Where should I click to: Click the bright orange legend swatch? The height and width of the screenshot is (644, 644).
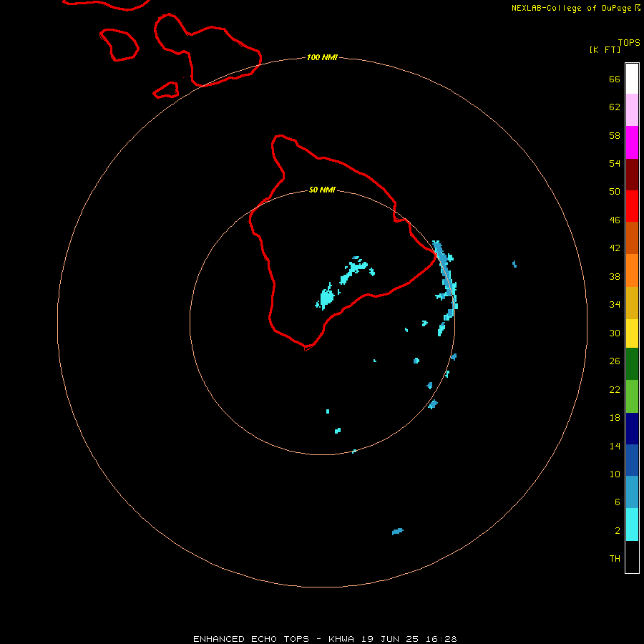pyautogui.click(x=632, y=270)
